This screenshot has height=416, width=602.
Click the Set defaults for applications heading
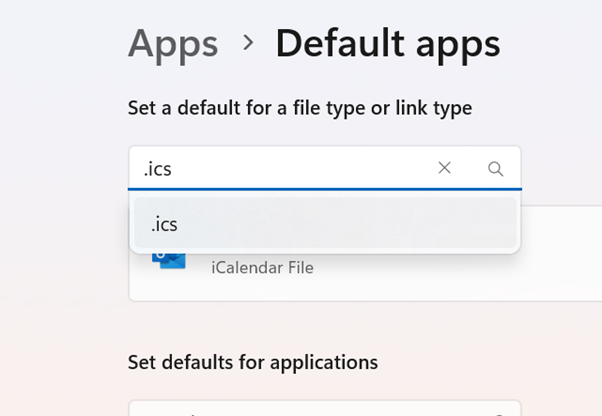[252, 361]
